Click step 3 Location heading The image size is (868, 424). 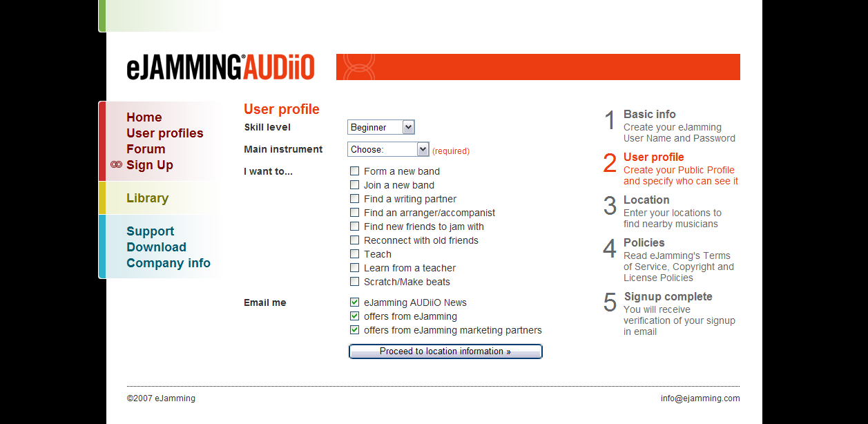click(x=646, y=200)
